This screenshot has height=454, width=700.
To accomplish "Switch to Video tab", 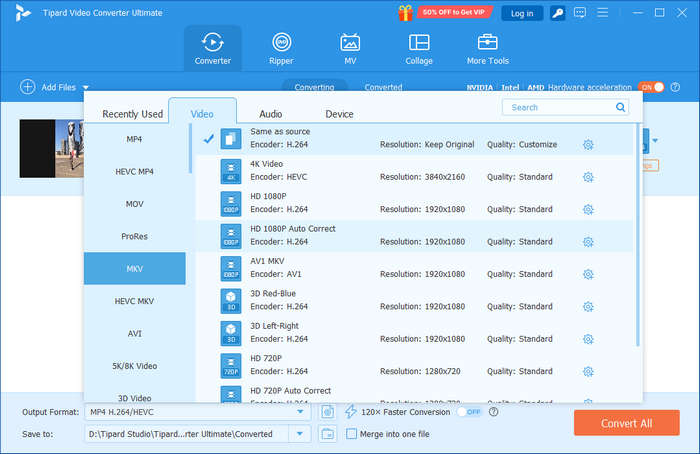I will click(x=202, y=111).
